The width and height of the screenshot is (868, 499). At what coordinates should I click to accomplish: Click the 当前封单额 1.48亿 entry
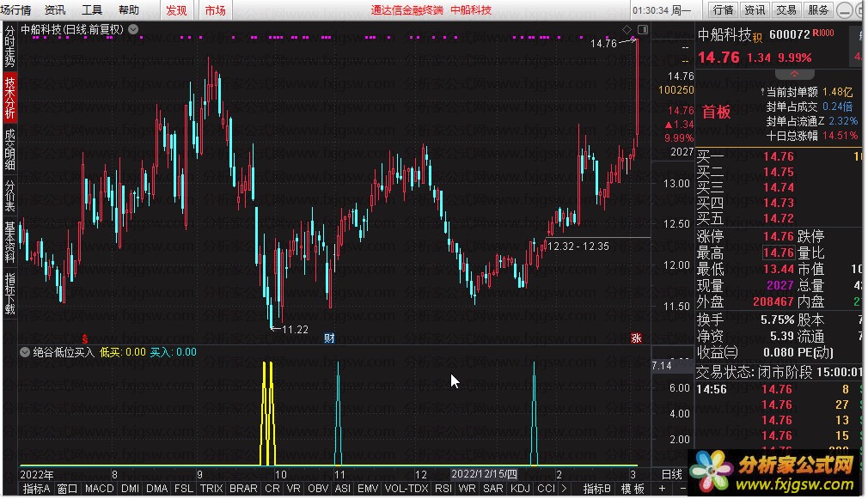[x=809, y=92]
